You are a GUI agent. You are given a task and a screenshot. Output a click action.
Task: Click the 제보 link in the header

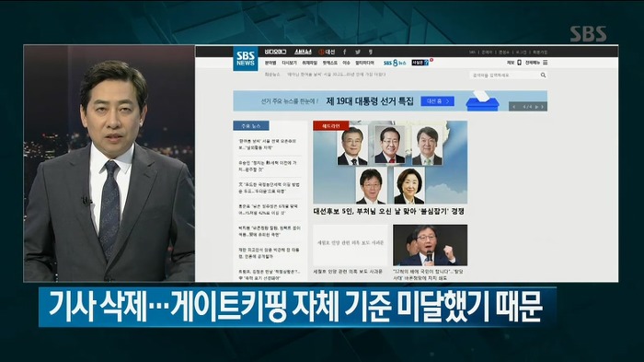point(511,63)
